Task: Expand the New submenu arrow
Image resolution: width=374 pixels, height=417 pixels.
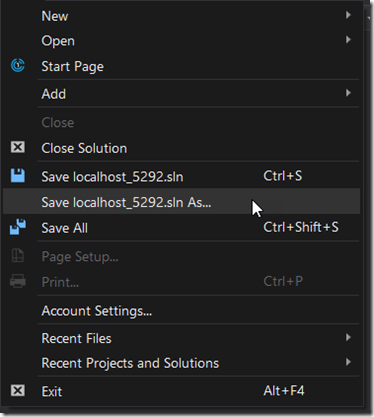Action: 348,15
